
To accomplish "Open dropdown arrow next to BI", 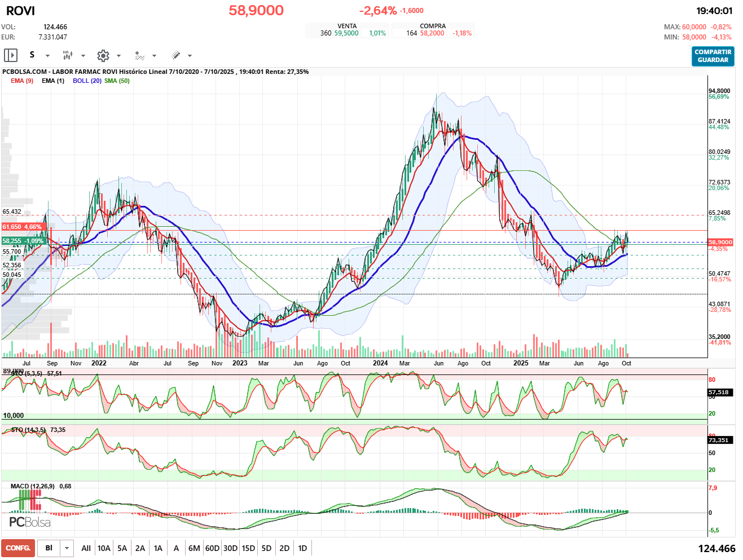I will click(67, 548).
